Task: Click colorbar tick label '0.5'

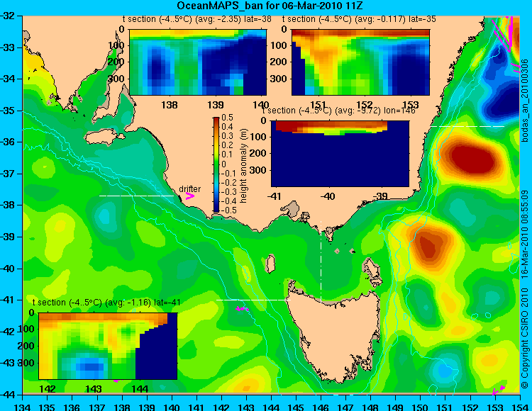Action: (x=227, y=118)
